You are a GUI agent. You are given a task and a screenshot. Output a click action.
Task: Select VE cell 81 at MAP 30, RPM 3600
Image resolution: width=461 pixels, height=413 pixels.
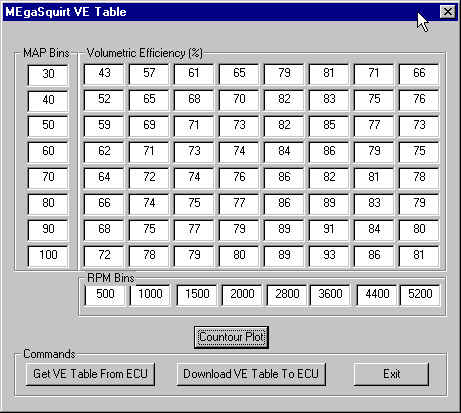click(x=329, y=74)
